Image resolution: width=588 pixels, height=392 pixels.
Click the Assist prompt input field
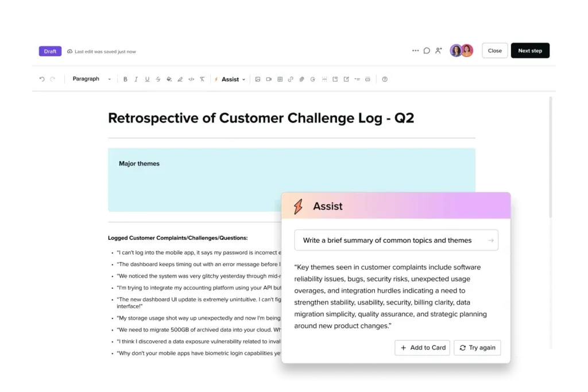tap(390, 240)
